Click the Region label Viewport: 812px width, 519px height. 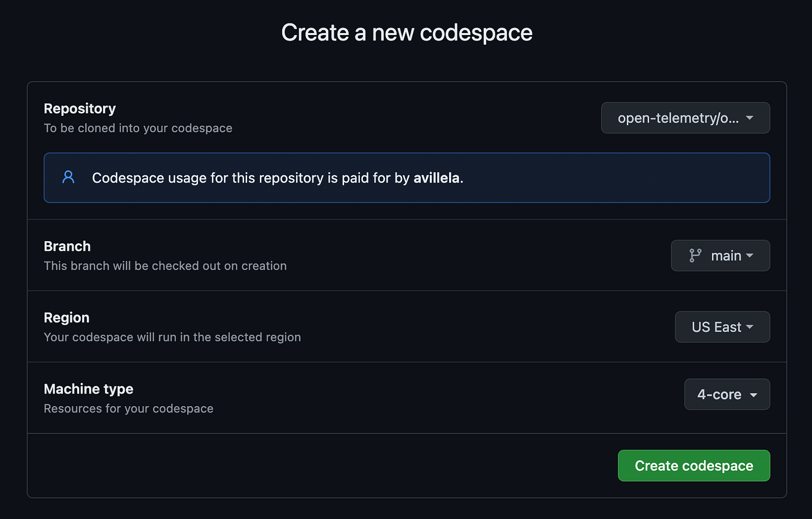point(66,318)
